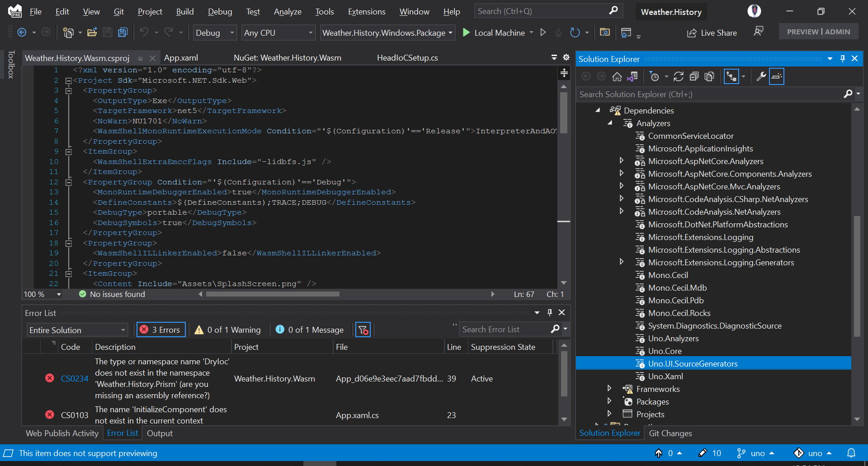Collapse All items in Solution Explorer
Image resolution: width=868 pixels, height=466 pixels.
tap(695, 76)
